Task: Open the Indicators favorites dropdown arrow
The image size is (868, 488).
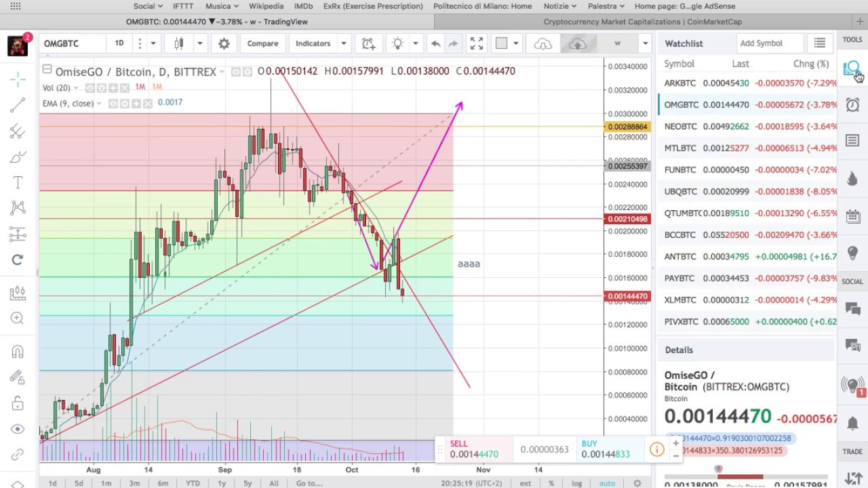Action: (x=344, y=43)
